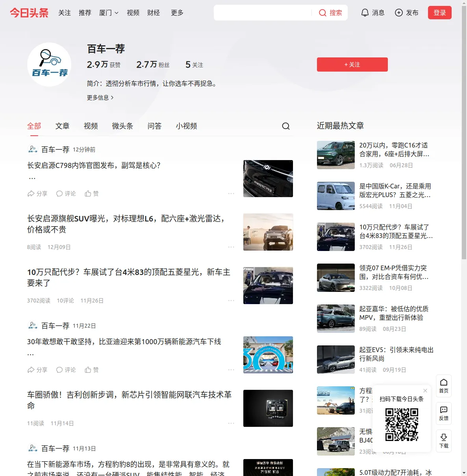Open 推荐 in the top navigation

[x=85, y=13]
